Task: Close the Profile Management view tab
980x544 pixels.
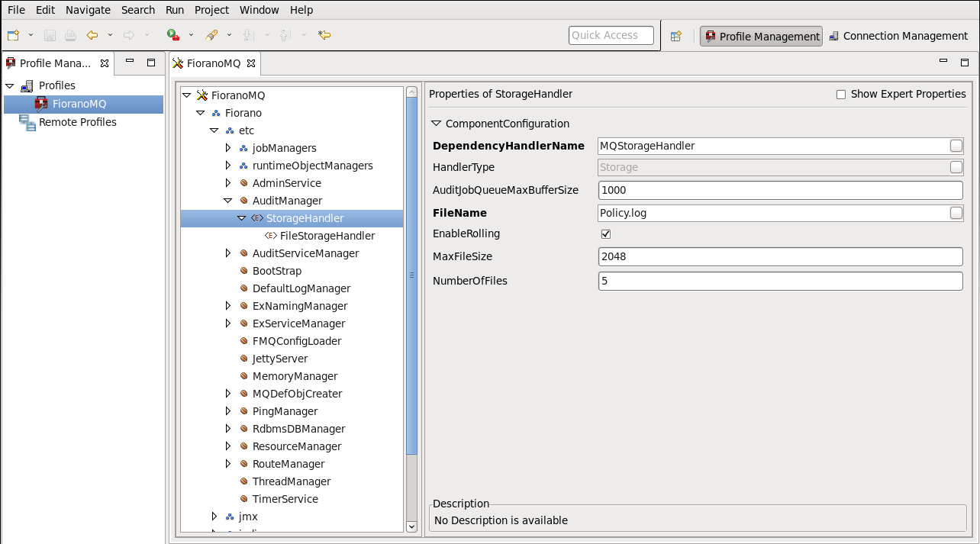Action: coord(105,63)
